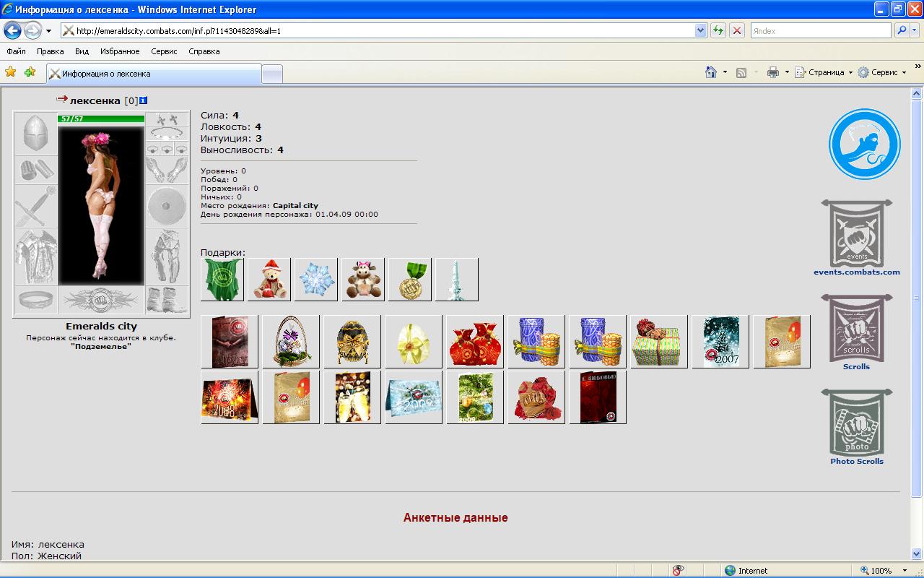Click the yellow ribbon egg gift

click(x=414, y=342)
